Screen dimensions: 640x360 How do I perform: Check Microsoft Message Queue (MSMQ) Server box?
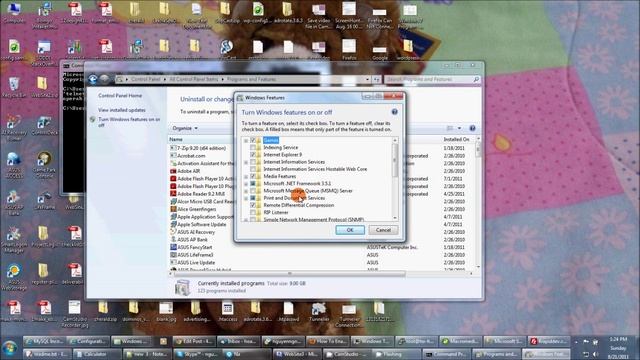pos(253,191)
